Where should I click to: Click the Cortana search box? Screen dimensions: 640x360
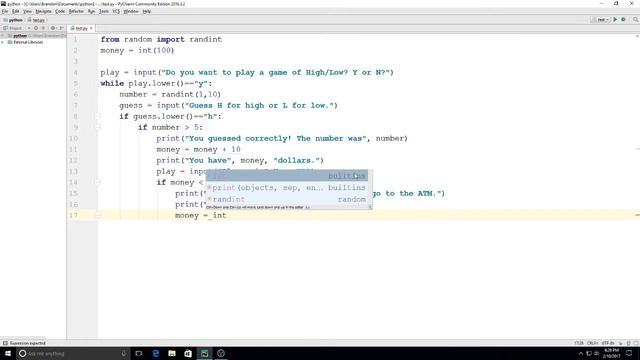coord(73,353)
